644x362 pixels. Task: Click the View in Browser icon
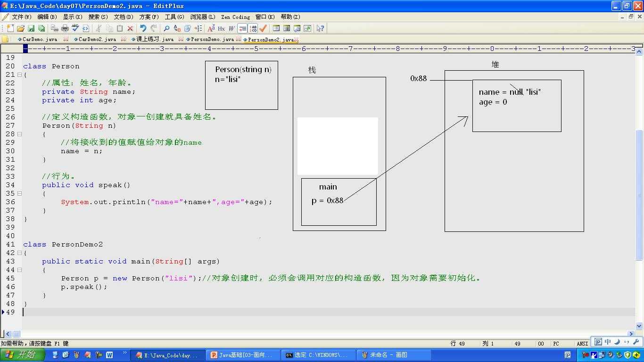coord(307,28)
